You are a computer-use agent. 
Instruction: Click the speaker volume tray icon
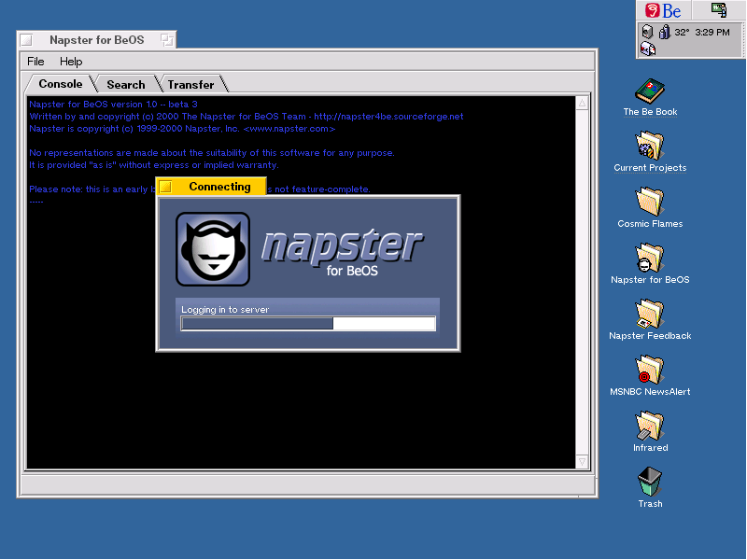coord(647,32)
